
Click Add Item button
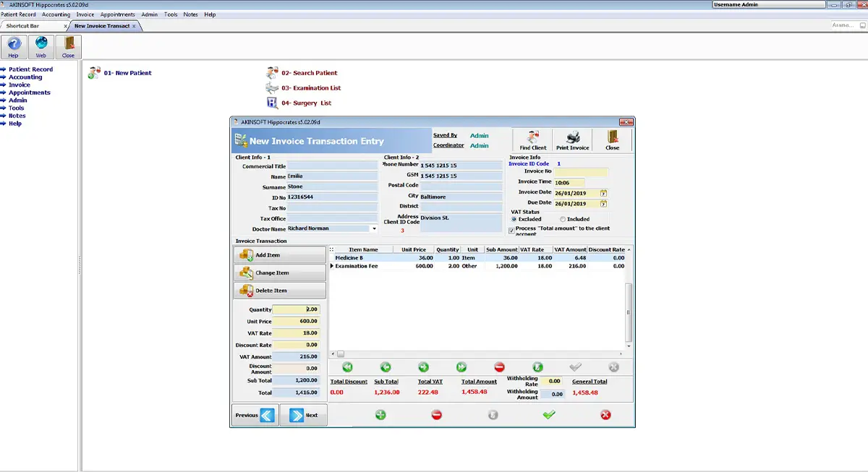(280, 255)
